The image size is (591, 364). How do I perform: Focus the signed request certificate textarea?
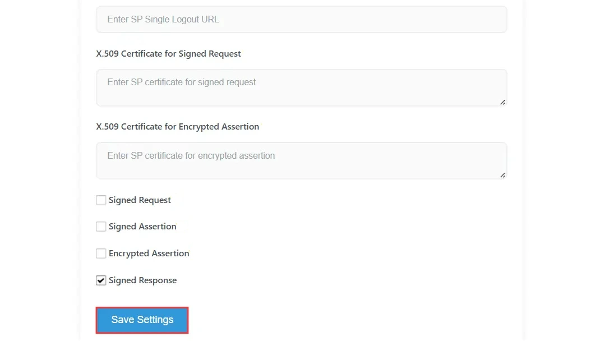301,87
